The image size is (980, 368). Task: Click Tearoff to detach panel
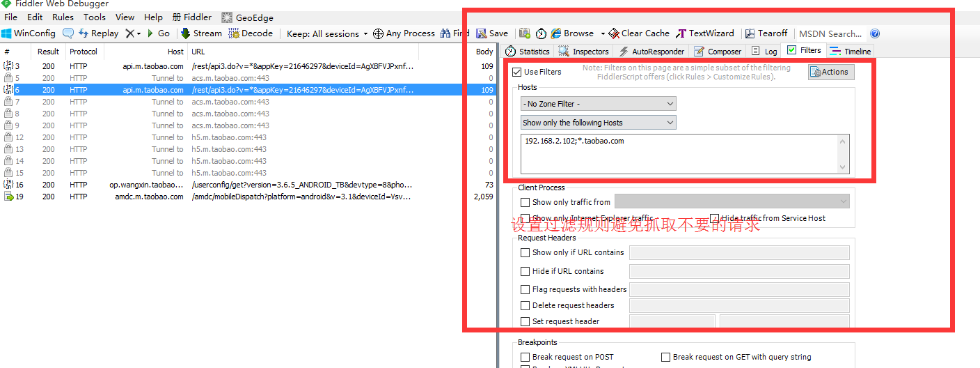(766, 33)
